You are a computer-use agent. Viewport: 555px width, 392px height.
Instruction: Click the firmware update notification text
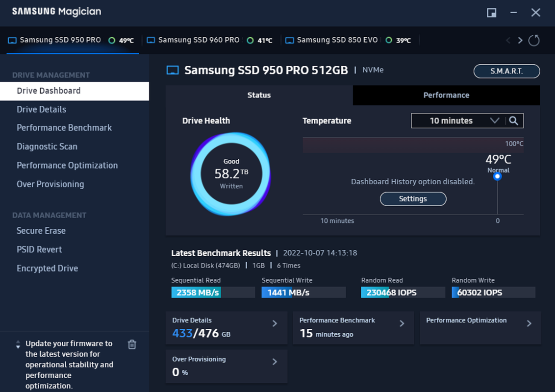coord(70,365)
